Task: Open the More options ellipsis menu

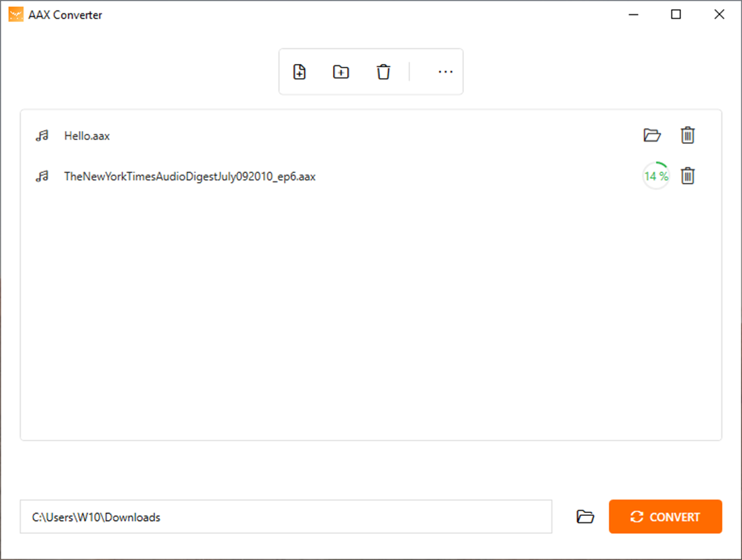Action: 445,71
